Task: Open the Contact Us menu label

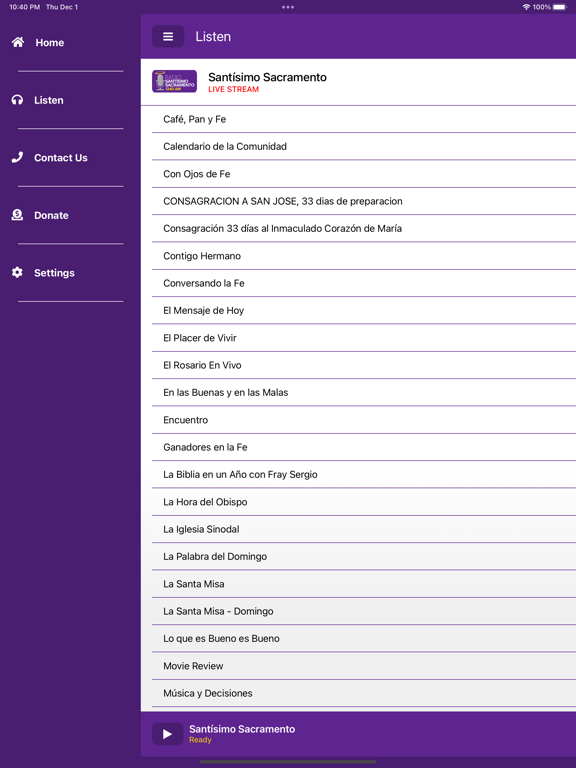Action: point(61,158)
